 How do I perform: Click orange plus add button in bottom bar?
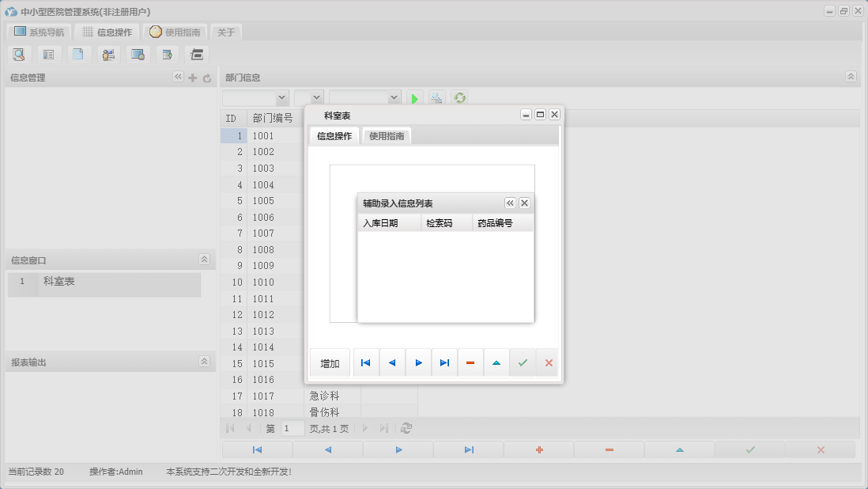click(539, 449)
